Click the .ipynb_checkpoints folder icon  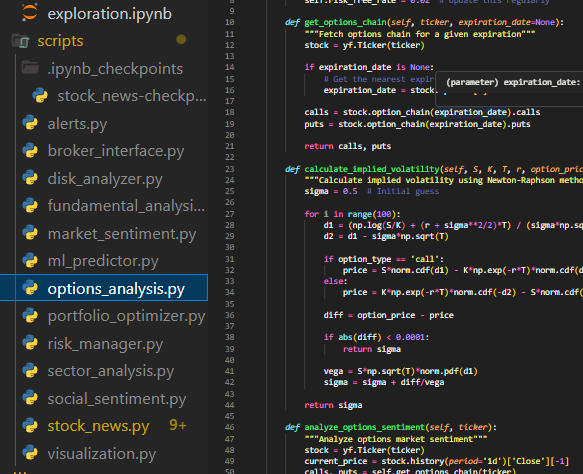pyautogui.click(x=30, y=67)
